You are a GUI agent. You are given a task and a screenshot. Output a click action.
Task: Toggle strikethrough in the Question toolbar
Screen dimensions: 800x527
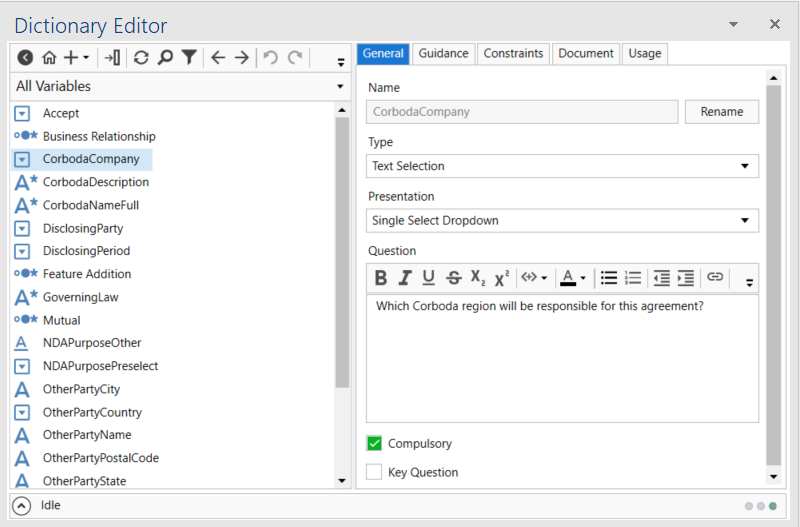[453, 278]
